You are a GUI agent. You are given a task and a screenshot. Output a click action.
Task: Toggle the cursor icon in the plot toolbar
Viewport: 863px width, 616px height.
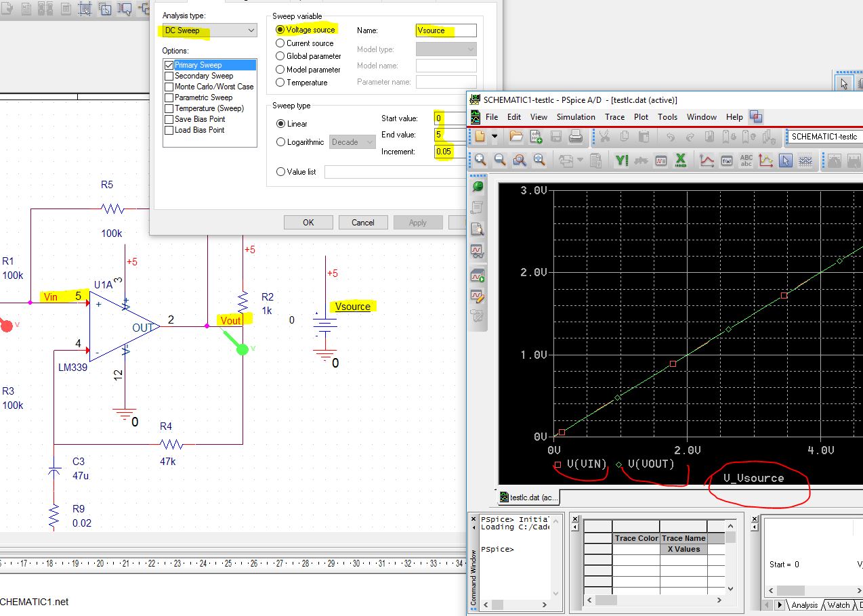pyautogui.click(x=785, y=160)
